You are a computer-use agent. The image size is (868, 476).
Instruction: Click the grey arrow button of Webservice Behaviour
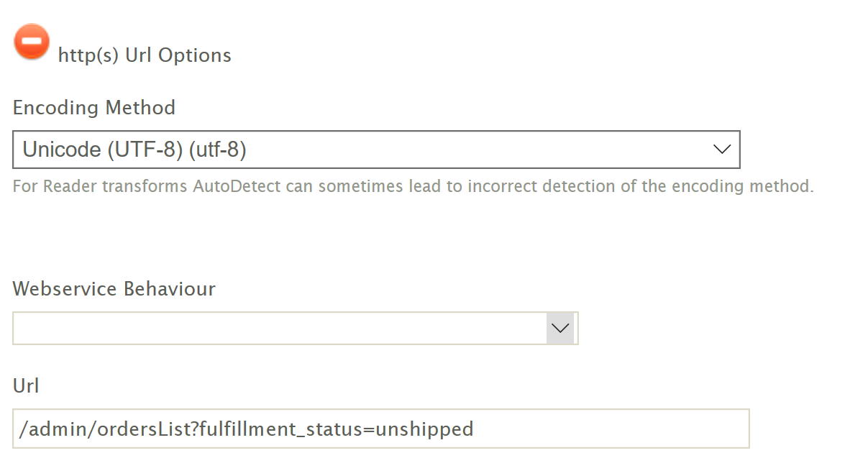[x=560, y=328]
